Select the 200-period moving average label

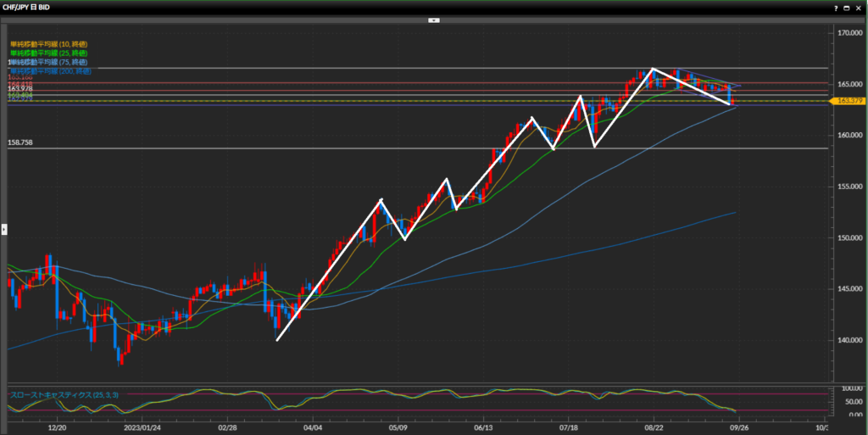(51, 71)
